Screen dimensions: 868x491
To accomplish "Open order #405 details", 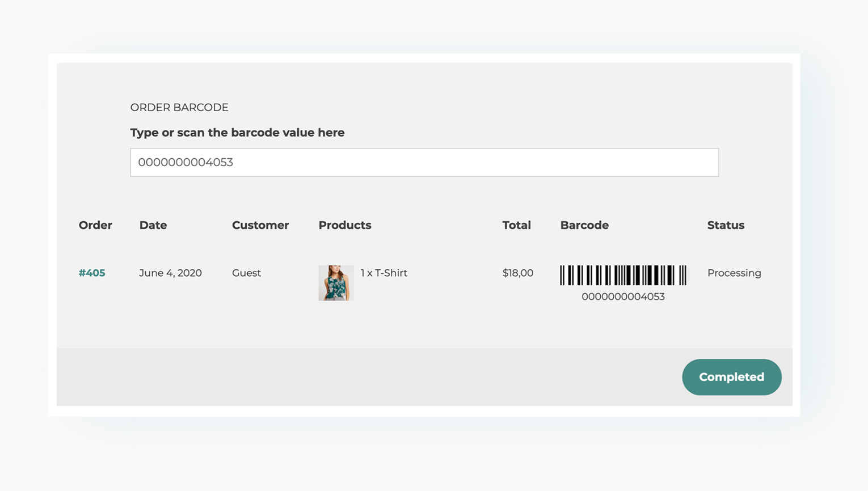I will (91, 273).
